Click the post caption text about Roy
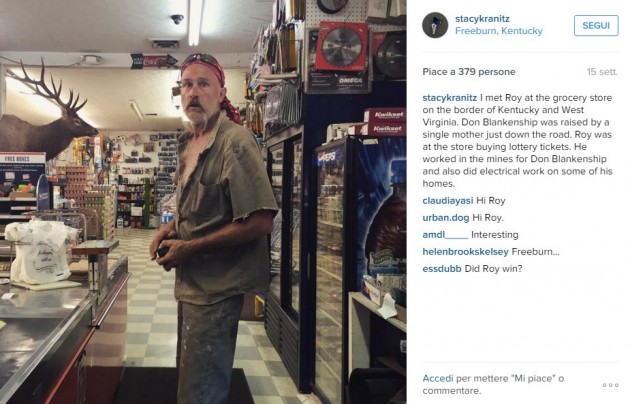Viewport: 630px width, 404px height. click(518, 141)
